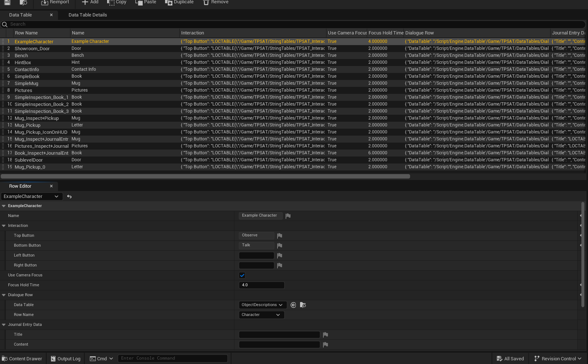588x364 pixels.
Task: Switch to the Data Table Details tab
Action: pos(88,15)
